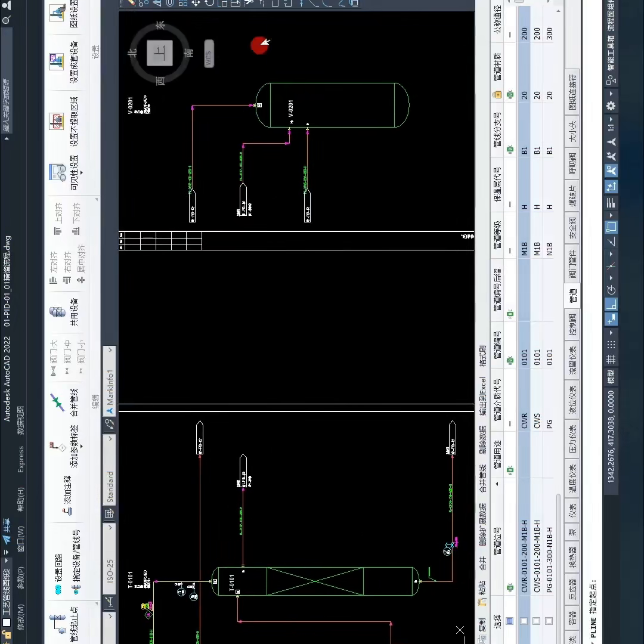Image resolution: width=644 pixels, height=644 pixels.
Task: Expand the arrow below 添加参数标签
Action: [x=81, y=446]
